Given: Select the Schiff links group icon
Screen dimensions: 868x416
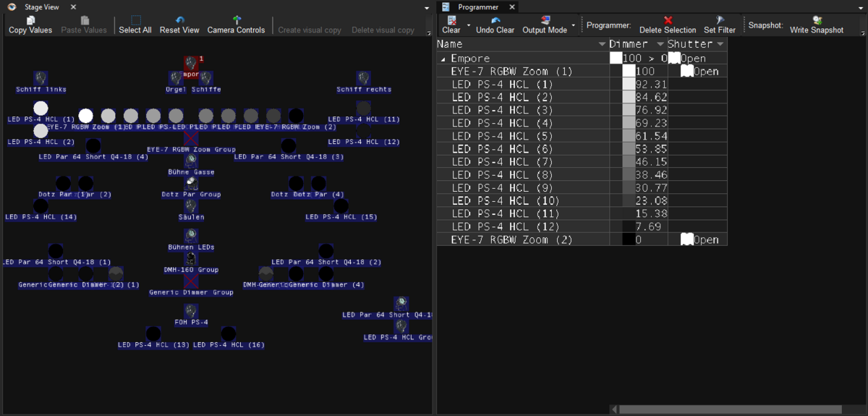Looking at the screenshot, I should [x=41, y=77].
